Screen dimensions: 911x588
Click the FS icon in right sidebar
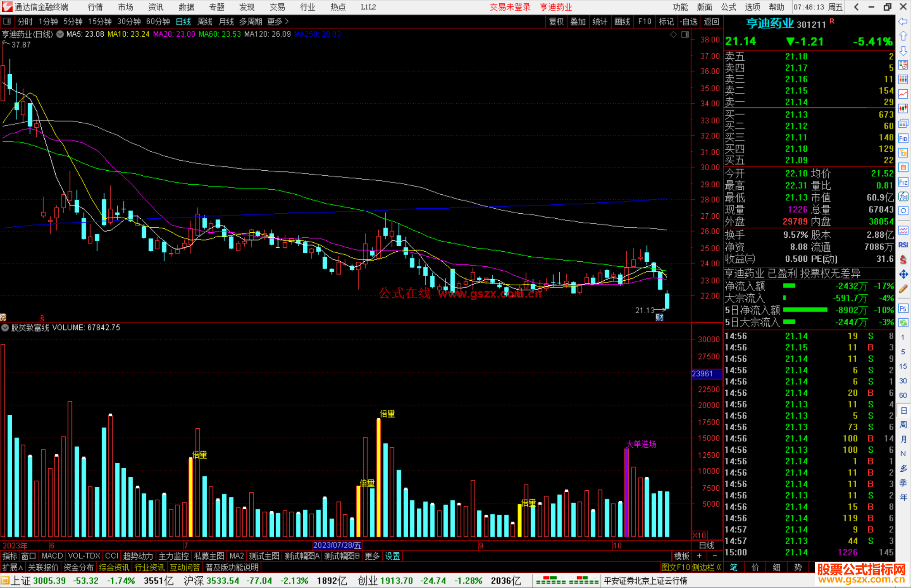(x=903, y=308)
